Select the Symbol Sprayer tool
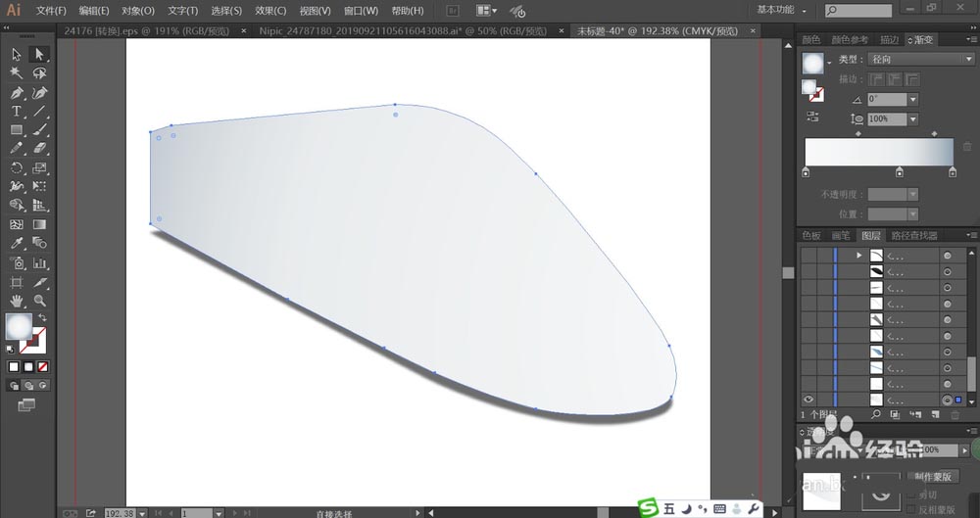Image resolution: width=980 pixels, height=518 pixels. [x=17, y=263]
